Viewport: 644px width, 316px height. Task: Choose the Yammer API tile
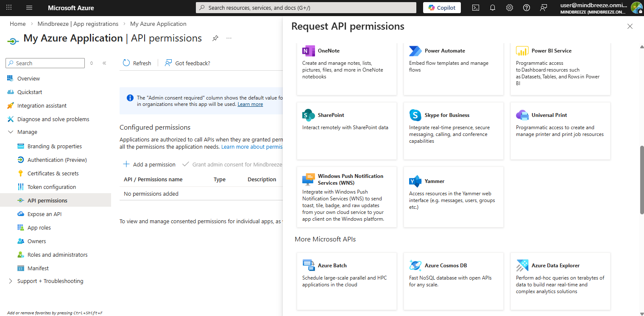453,197
